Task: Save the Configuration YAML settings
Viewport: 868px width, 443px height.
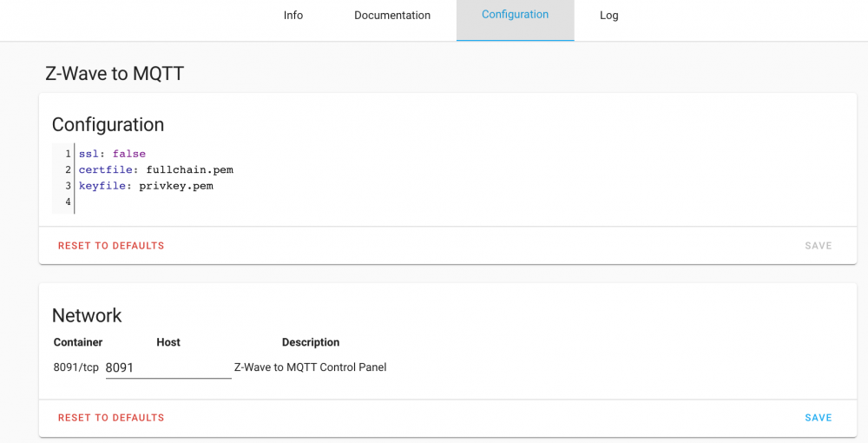Action: 818,246
